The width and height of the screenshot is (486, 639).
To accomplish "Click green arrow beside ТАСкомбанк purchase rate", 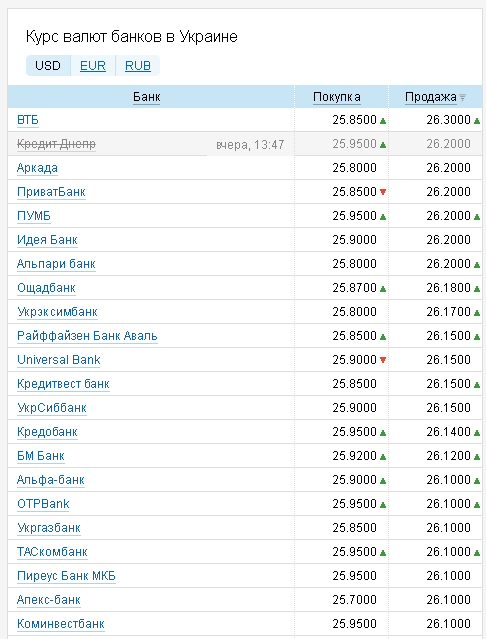I will click(383, 553).
